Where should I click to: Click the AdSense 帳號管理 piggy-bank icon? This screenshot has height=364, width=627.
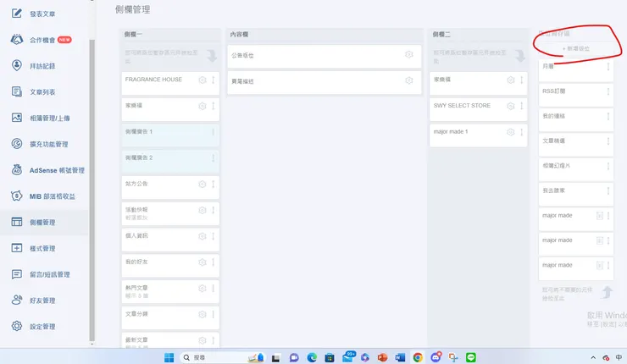pyautogui.click(x=17, y=170)
